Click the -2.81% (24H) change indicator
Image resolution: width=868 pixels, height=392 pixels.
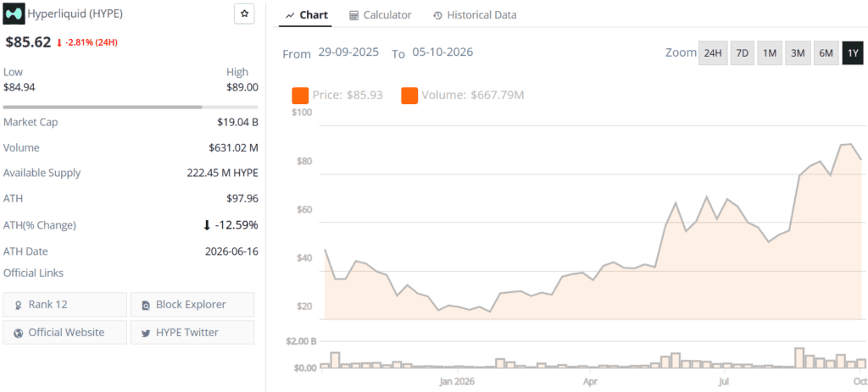pos(87,42)
